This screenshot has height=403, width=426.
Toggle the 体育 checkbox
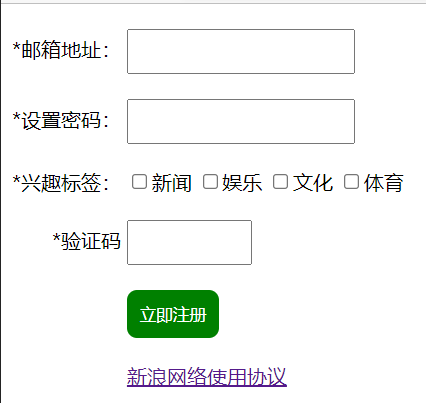click(x=351, y=182)
